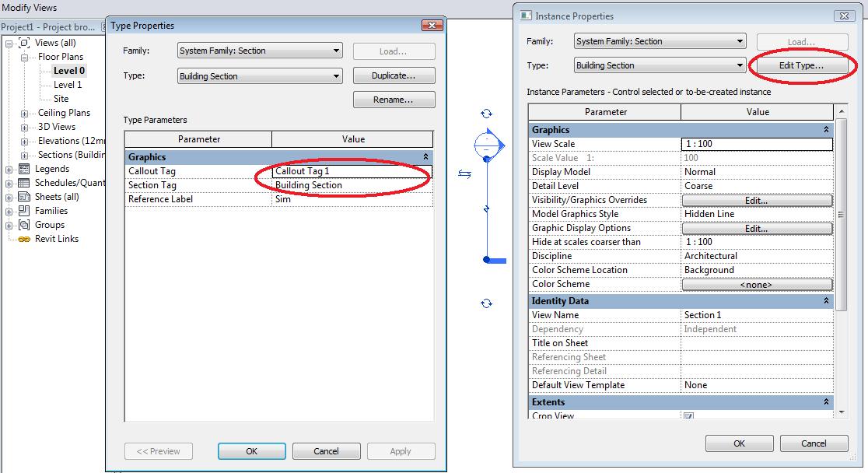The width and height of the screenshot is (868, 473).
Task: Collapse the Floor Plans node
Action: [24, 57]
